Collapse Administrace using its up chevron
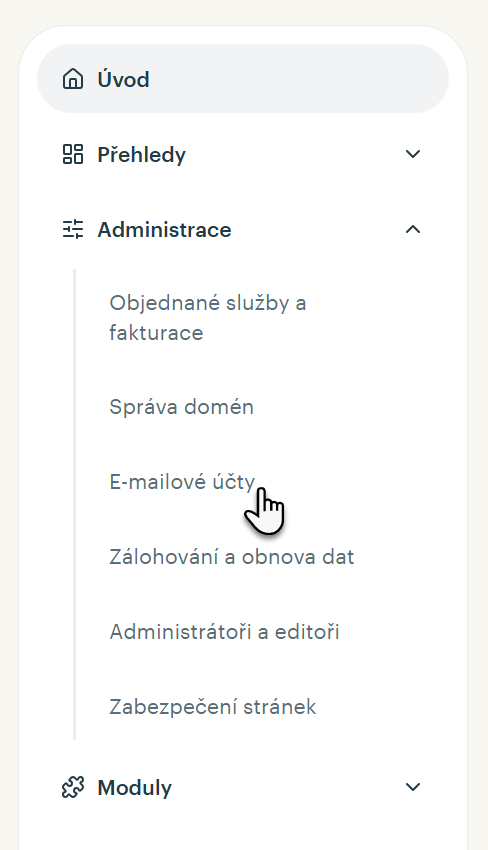The width and height of the screenshot is (488, 850). (x=413, y=229)
